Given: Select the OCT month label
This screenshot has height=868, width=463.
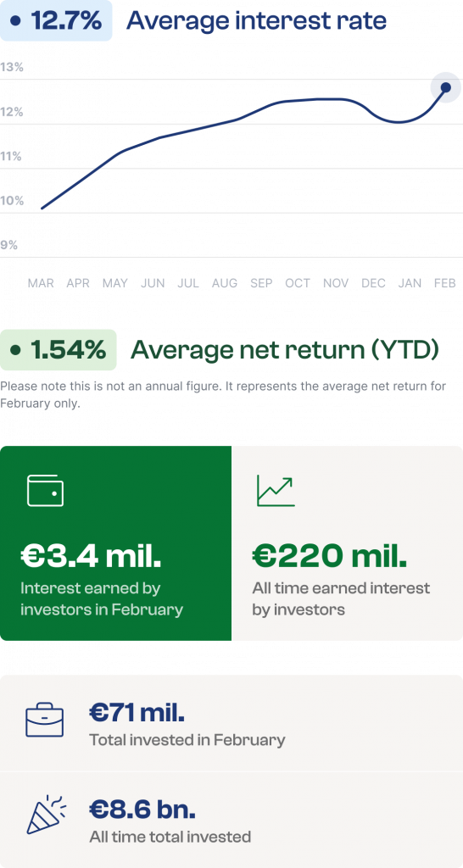Looking at the screenshot, I should click(x=298, y=283).
